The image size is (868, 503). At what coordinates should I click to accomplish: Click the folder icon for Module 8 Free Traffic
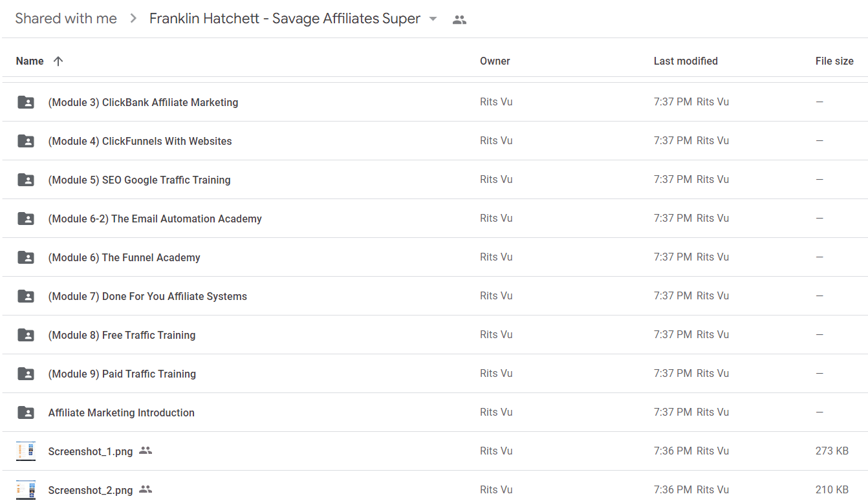tap(26, 334)
